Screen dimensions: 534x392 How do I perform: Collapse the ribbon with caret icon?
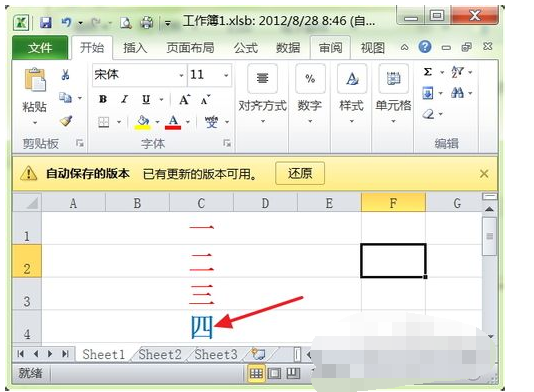[x=404, y=47]
